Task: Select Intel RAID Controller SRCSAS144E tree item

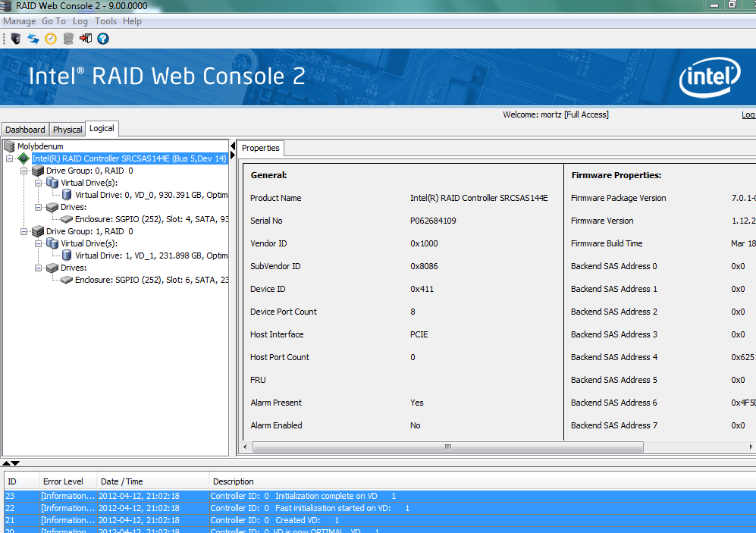Action: tap(129, 158)
